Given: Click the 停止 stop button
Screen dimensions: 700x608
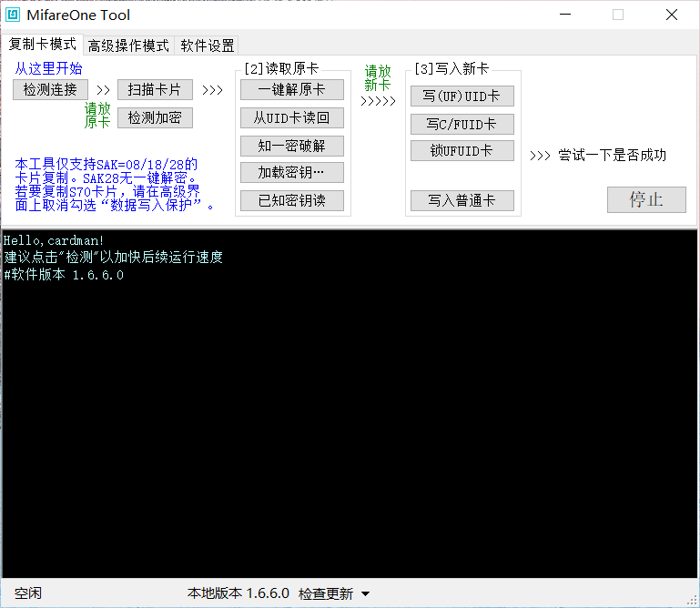Looking at the screenshot, I should click(x=646, y=199).
